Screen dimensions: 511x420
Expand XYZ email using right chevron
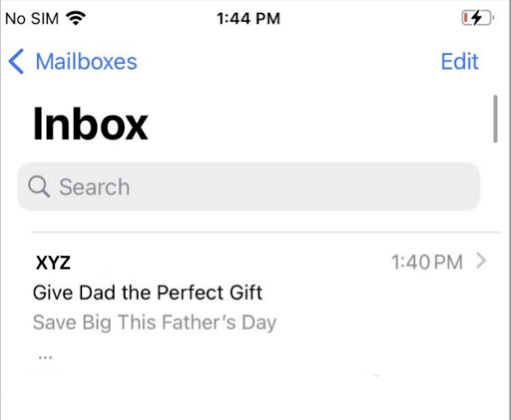pos(480,261)
